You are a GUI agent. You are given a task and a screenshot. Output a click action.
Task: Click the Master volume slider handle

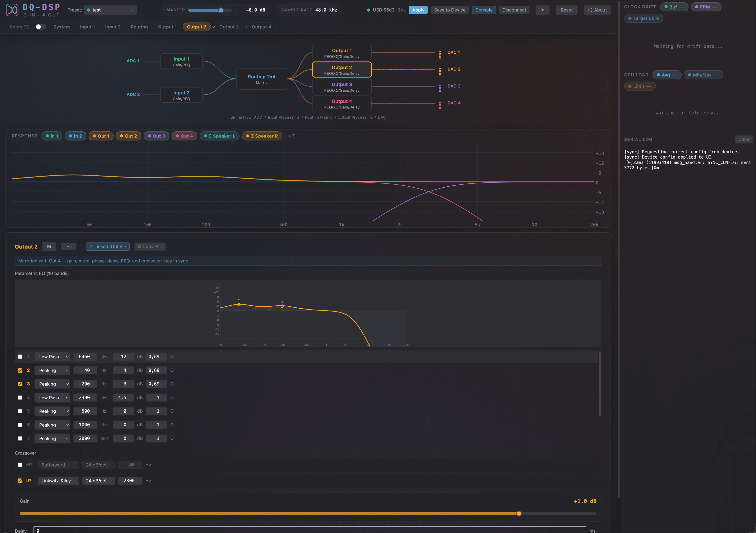click(x=221, y=10)
